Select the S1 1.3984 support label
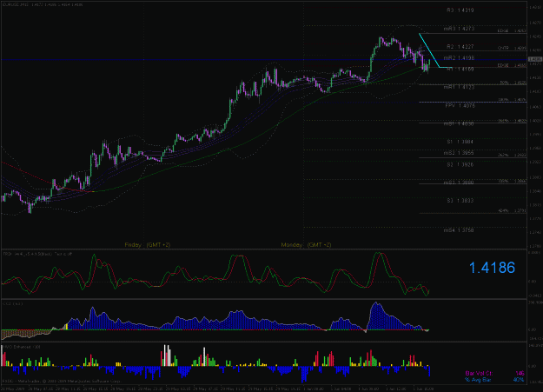The image size is (543, 392). tap(460, 142)
